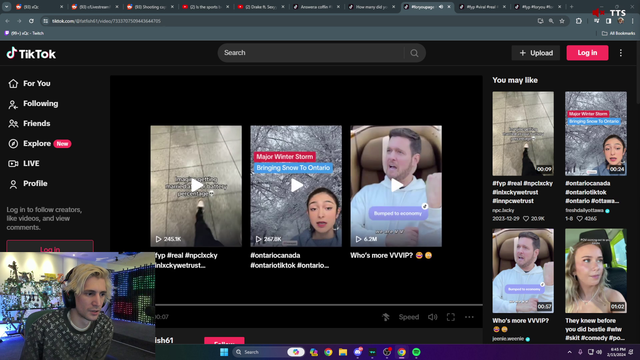Switch to the 'Is the sports' YouTube tab
This screenshot has width=640, height=360.
click(x=206, y=7)
